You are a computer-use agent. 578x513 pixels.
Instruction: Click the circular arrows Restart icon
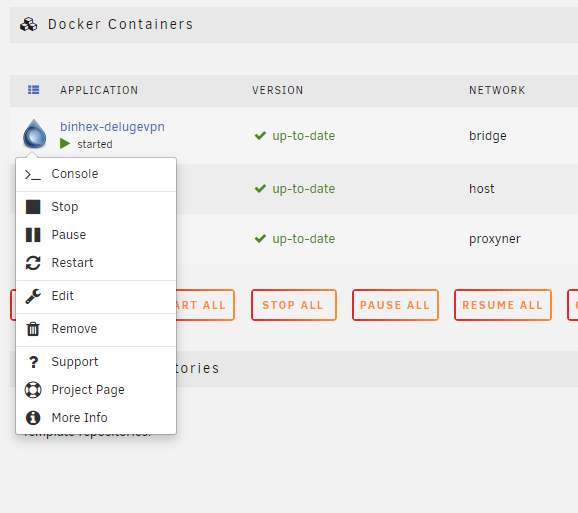(x=33, y=263)
